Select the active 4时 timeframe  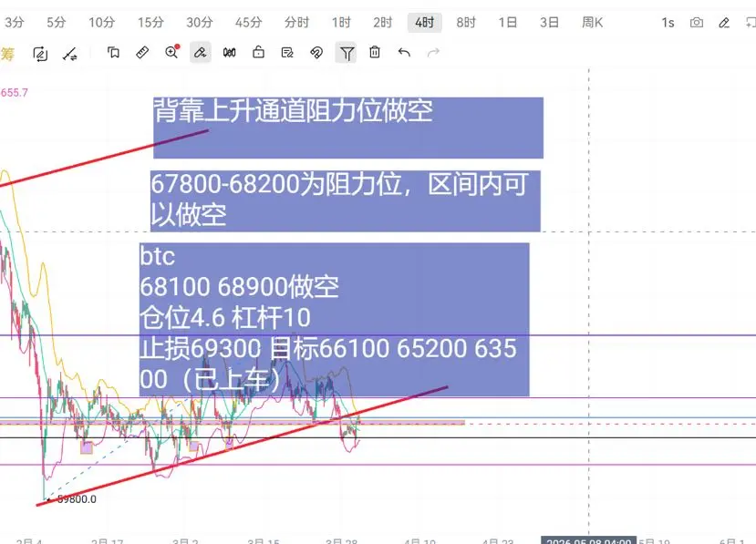point(424,23)
